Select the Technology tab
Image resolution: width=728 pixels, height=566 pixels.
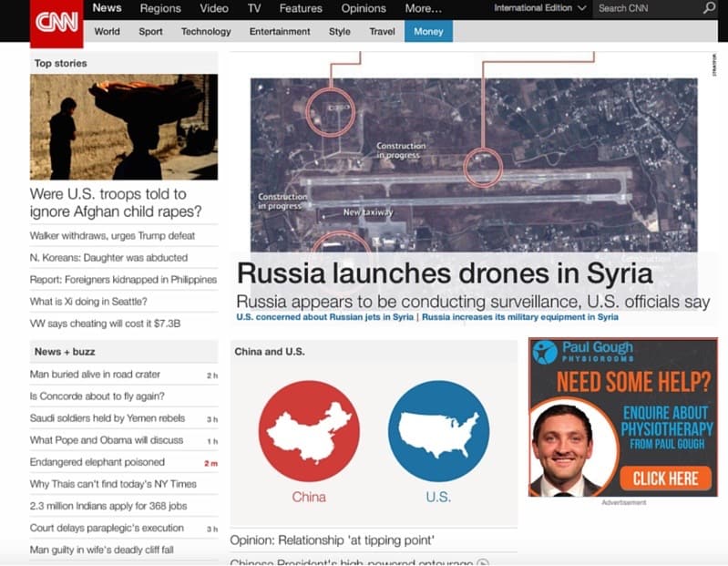pos(206,32)
